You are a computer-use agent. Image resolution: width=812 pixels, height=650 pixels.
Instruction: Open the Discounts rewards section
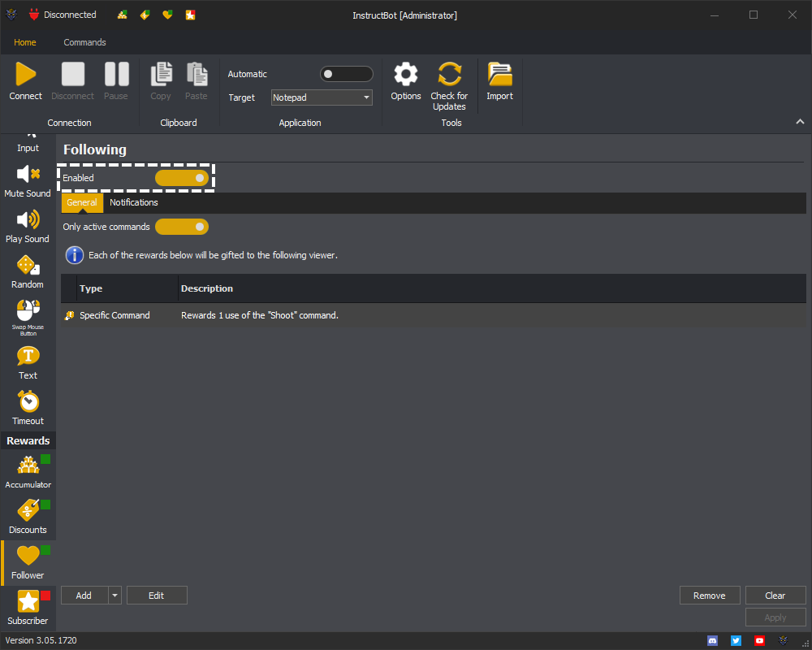point(28,518)
